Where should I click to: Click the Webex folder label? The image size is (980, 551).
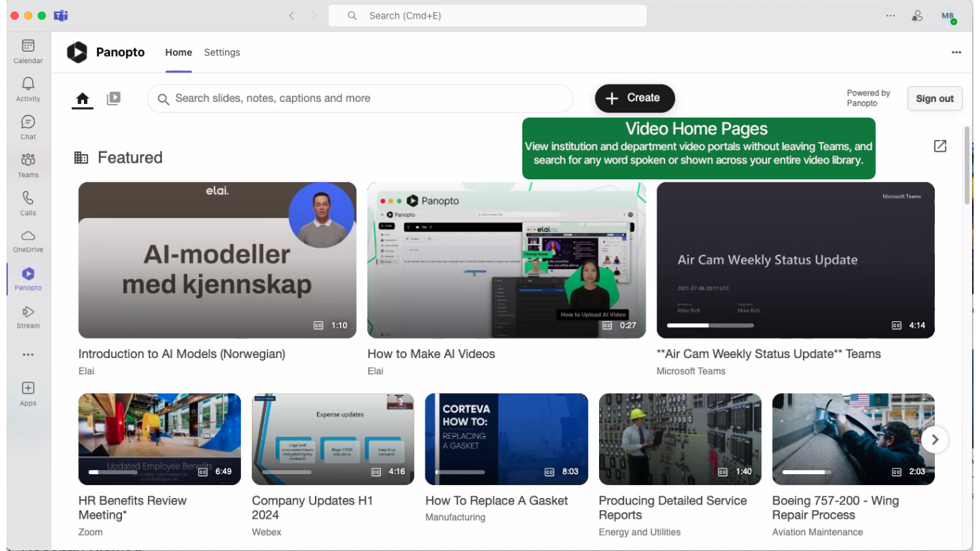click(x=266, y=532)
